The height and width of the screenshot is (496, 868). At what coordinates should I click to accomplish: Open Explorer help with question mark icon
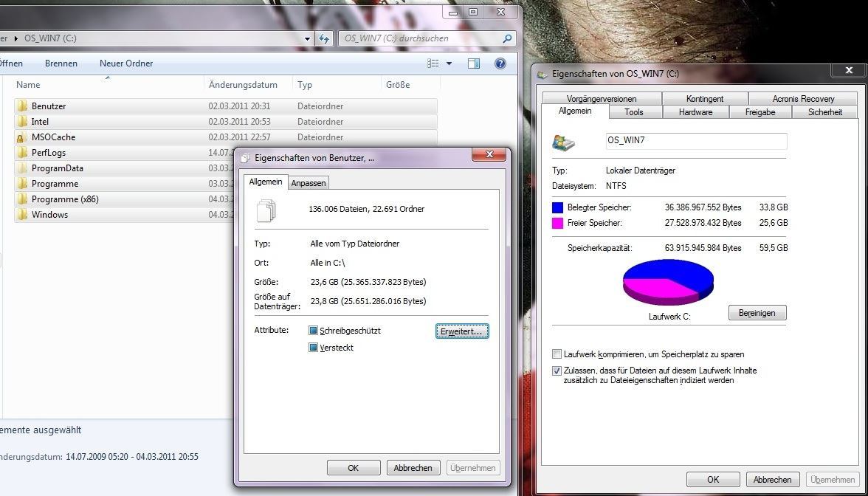coord(500,63)
